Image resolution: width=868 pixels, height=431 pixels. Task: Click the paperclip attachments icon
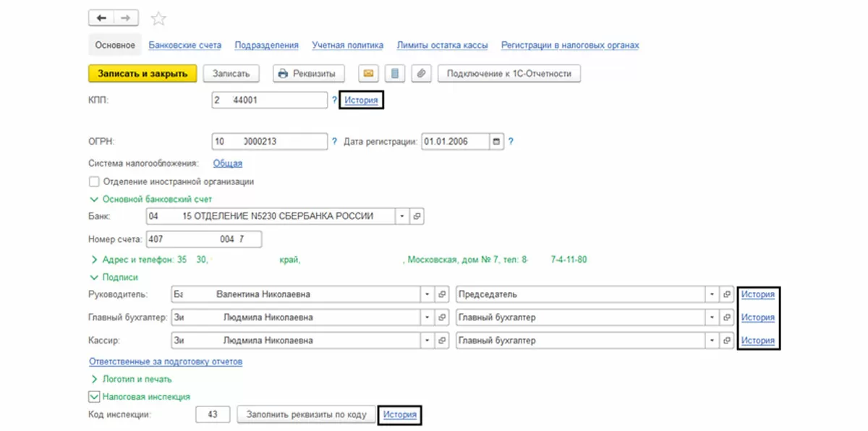pyautogui.click(x=420, y=73)
